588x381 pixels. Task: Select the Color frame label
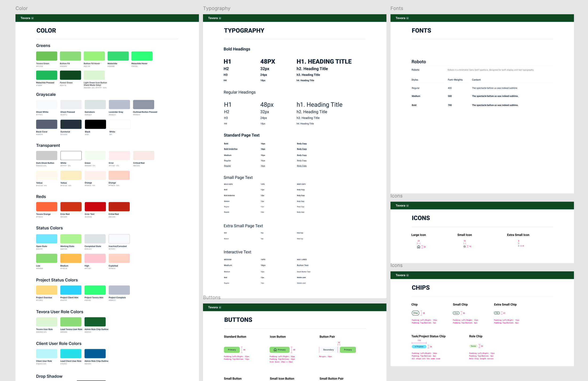point(21,8)
